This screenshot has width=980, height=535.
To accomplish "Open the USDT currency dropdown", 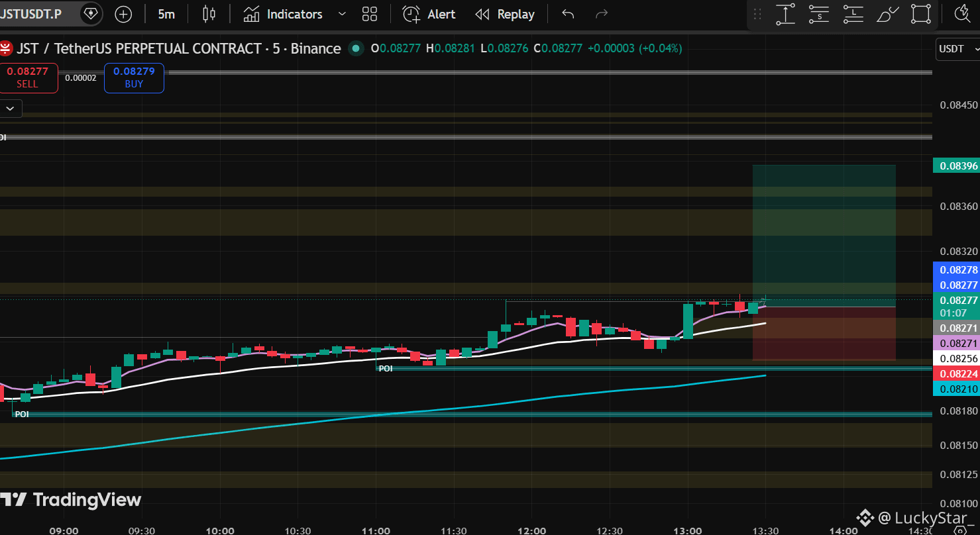I will (959, 49).
